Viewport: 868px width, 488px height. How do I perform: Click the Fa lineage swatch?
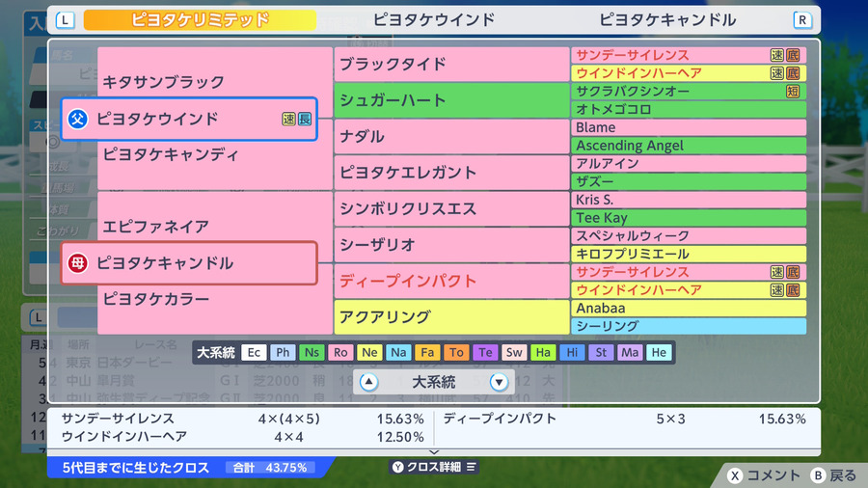point(427,352)
